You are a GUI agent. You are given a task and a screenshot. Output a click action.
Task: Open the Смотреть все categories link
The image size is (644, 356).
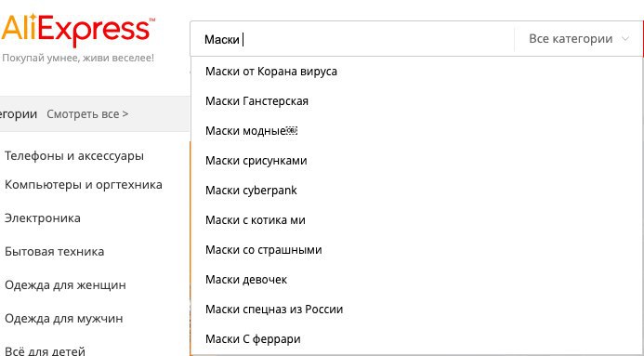[x=87, y=113]
